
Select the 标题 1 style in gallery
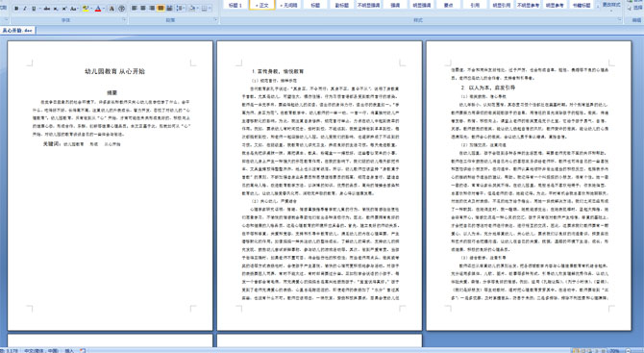click(235, 6)
